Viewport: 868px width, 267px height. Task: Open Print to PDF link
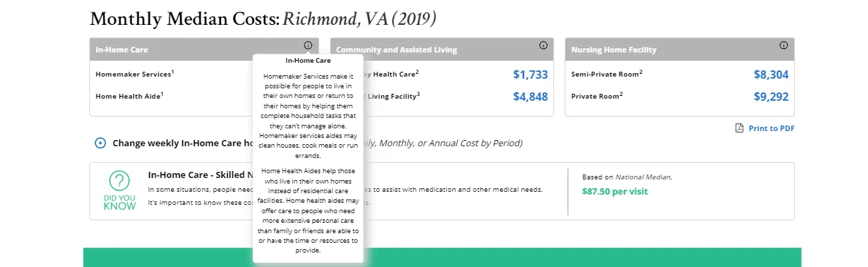click(771, 128)
